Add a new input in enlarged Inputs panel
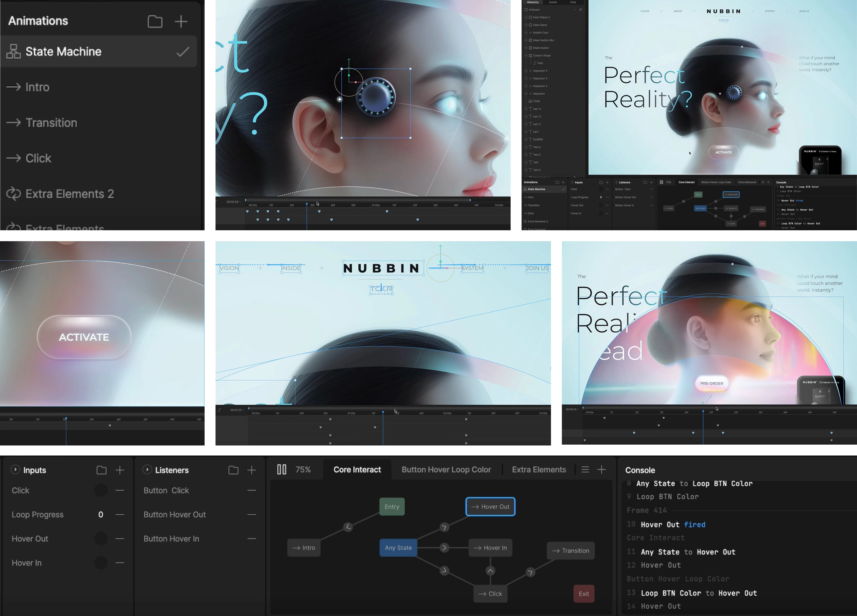 point(120,470)
